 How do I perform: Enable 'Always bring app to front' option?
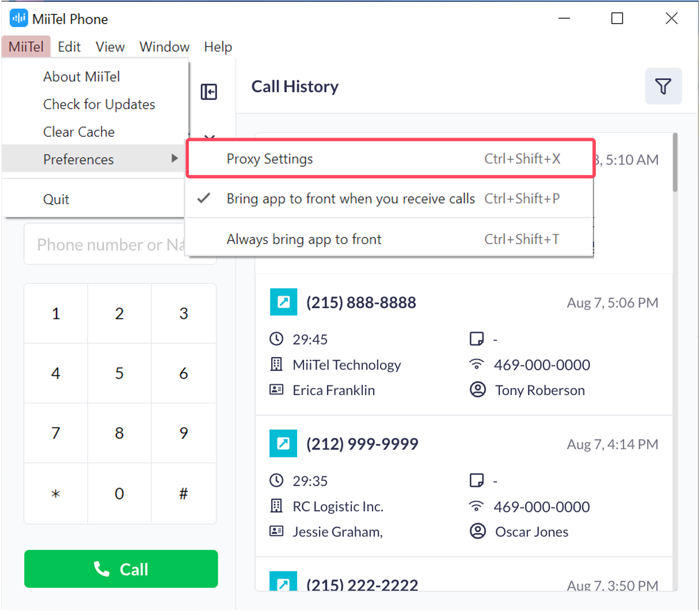pyautogui.click(x=389, y=239)
